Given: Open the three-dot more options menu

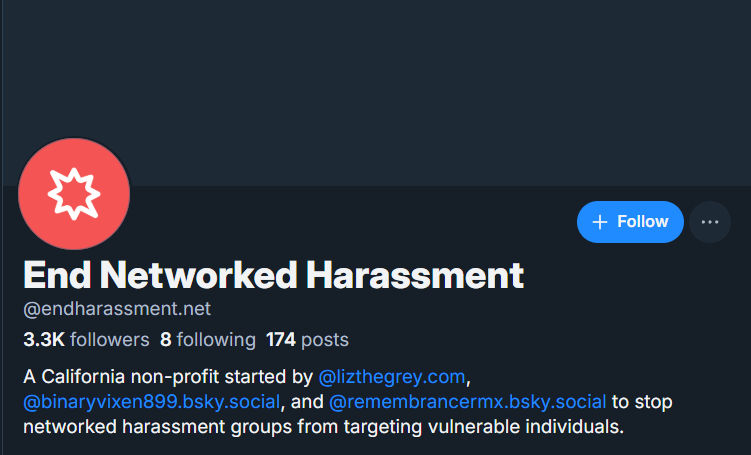Looking at the screenshot, I should (710, 222).
